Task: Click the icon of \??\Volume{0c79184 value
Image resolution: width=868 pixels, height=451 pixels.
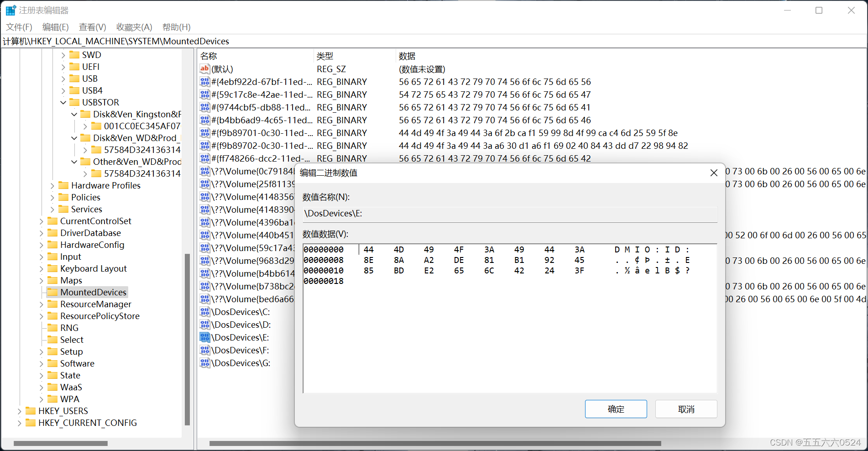Action: tap(205, 171)
